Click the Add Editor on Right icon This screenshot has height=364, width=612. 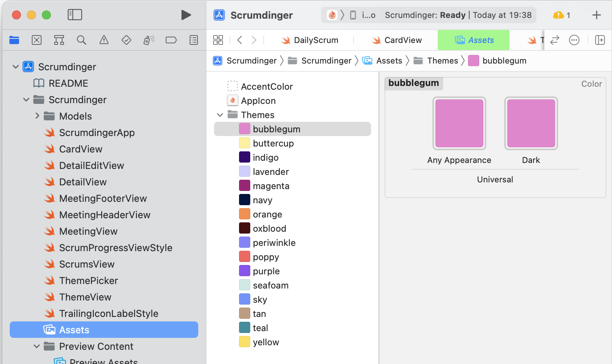click(600, 40)
